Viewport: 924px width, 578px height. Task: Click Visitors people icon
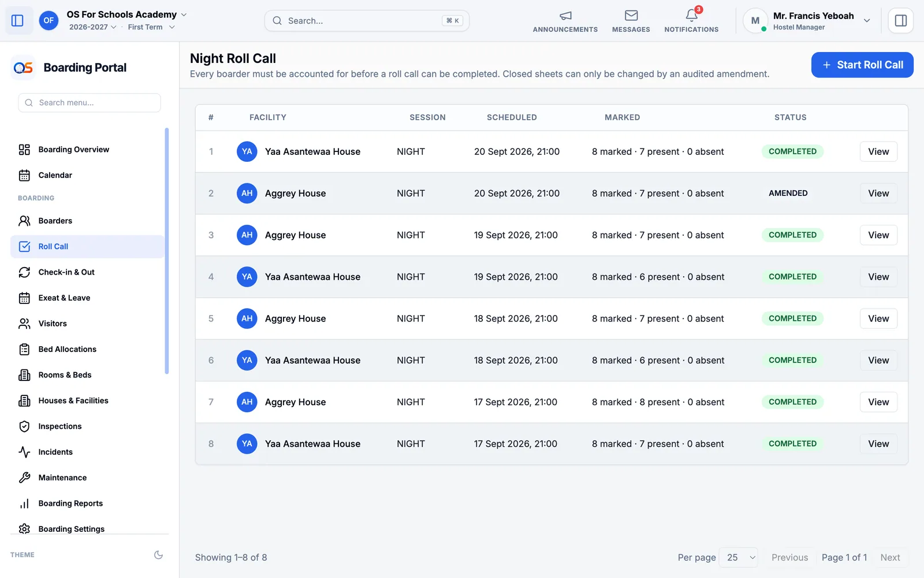[24, 324]
